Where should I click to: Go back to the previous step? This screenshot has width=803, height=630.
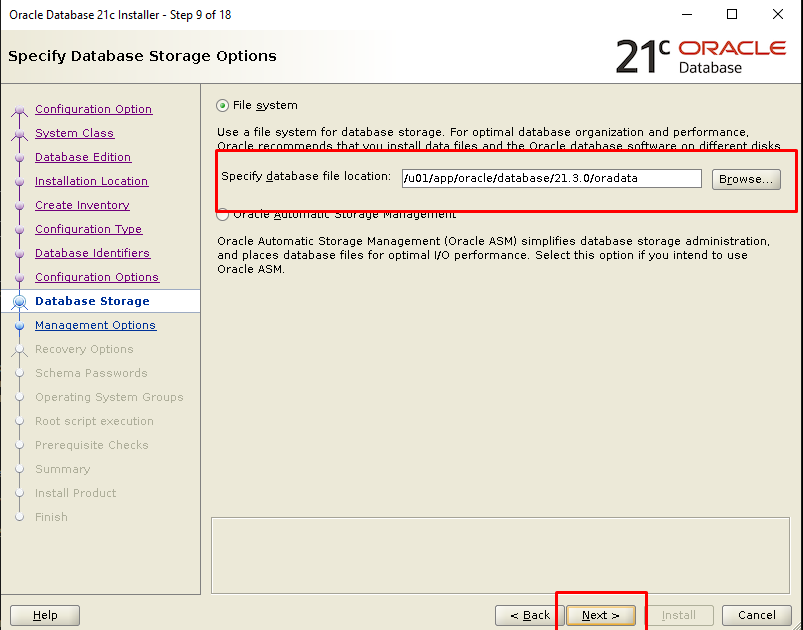(530, 615)
